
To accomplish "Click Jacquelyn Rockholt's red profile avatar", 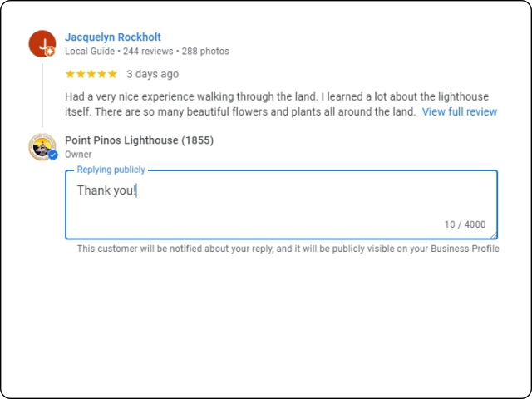I will click(x=42, y=44).
